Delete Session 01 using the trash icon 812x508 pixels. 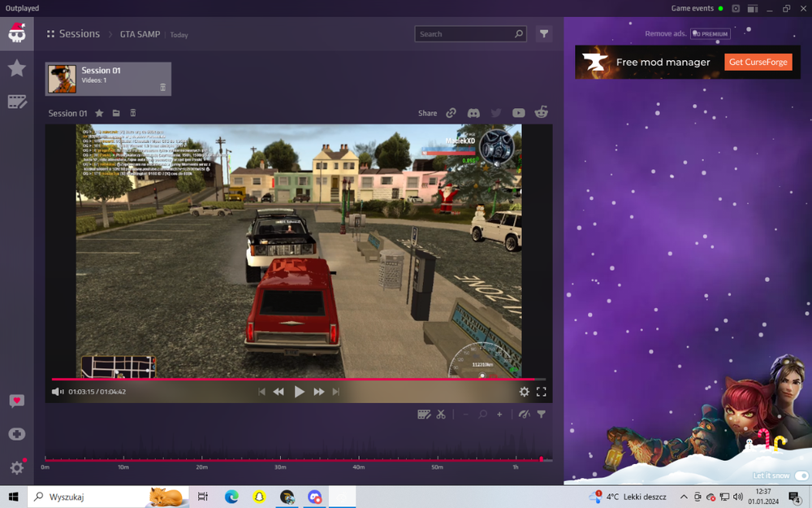133,113
